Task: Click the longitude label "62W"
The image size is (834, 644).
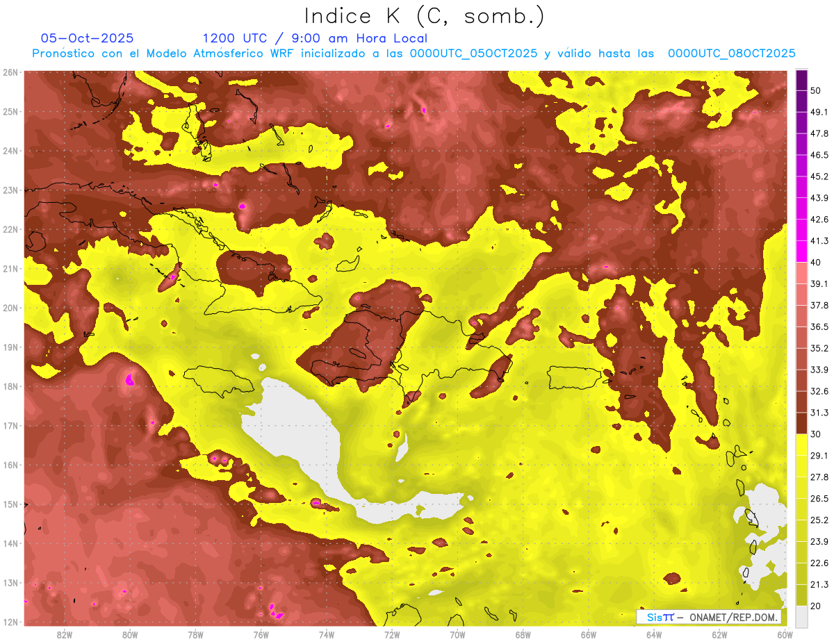Action: (719, 635)
